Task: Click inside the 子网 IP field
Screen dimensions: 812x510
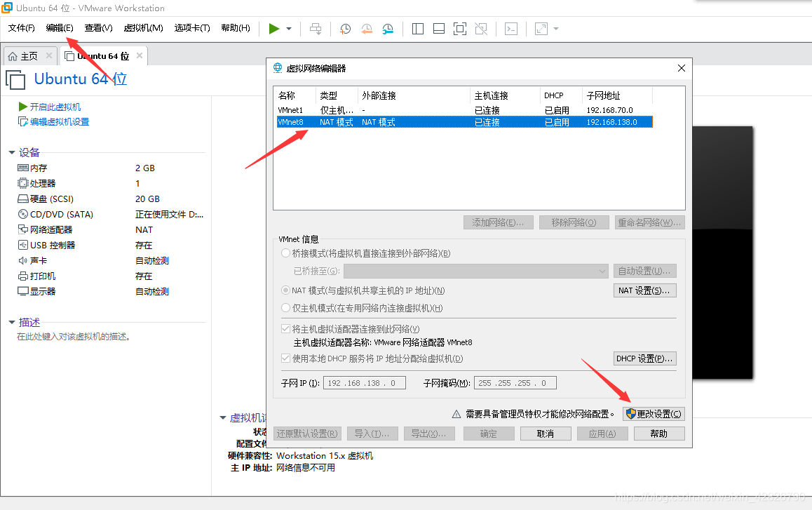Action: point(364,382)
